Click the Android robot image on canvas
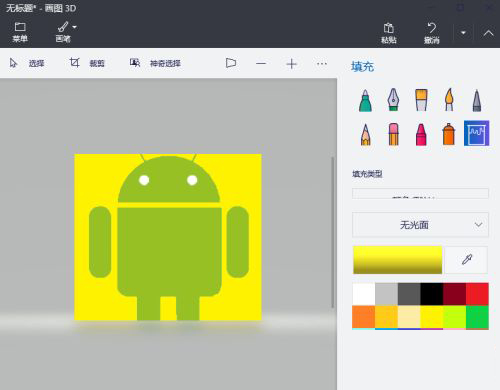This screenshot has height=390, width=500. (x=169, y=237)
